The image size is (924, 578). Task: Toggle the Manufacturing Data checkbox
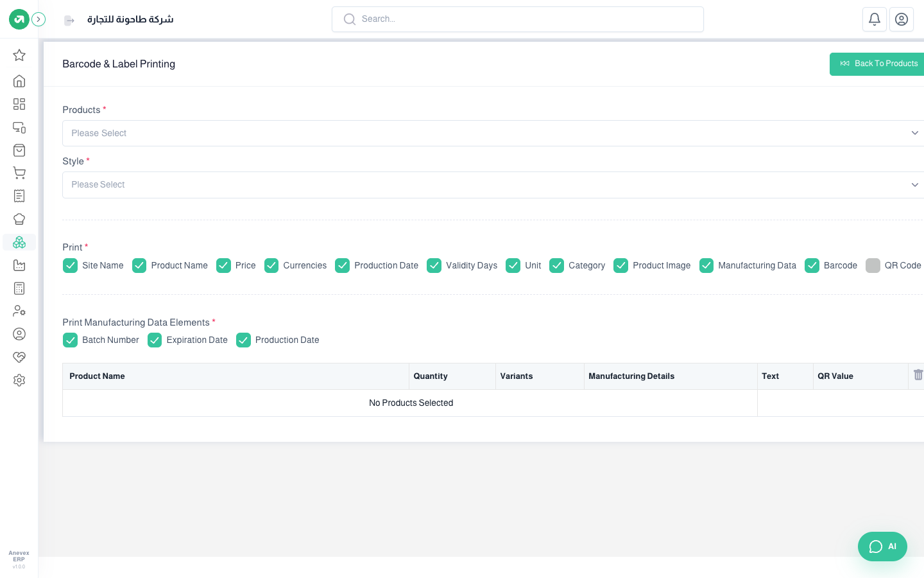pos(706,265)
